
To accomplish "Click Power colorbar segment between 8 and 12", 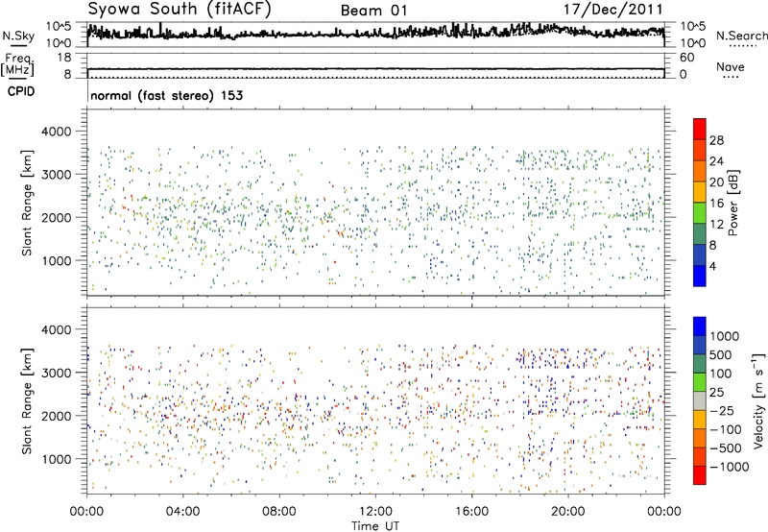I will pos(700,234).
